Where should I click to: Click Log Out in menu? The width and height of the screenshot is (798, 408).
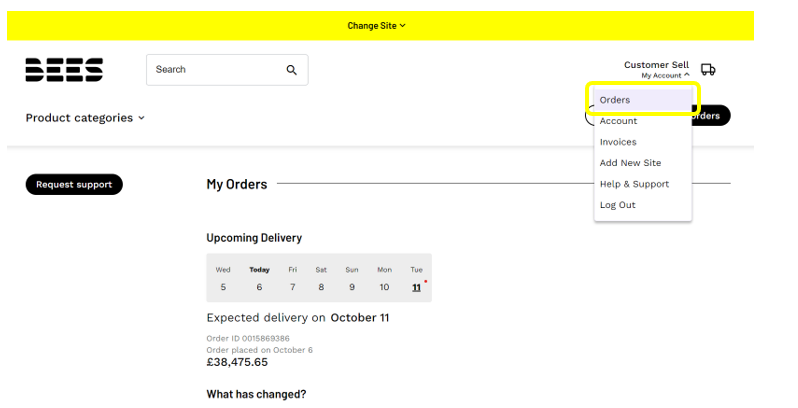[617, 205]
